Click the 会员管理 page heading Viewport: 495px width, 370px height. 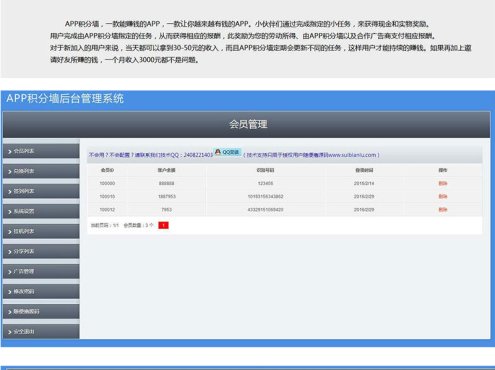[248, 124]
